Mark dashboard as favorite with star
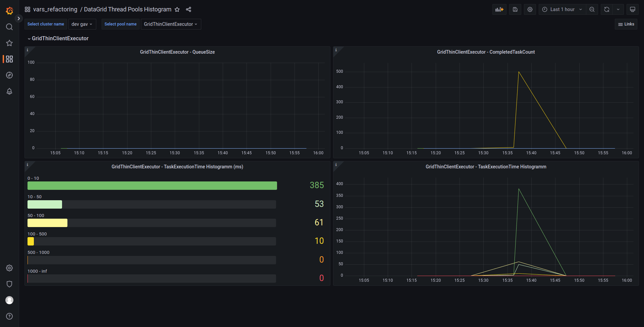The width and height of the screenshot is (644, 327). (177, 9)
